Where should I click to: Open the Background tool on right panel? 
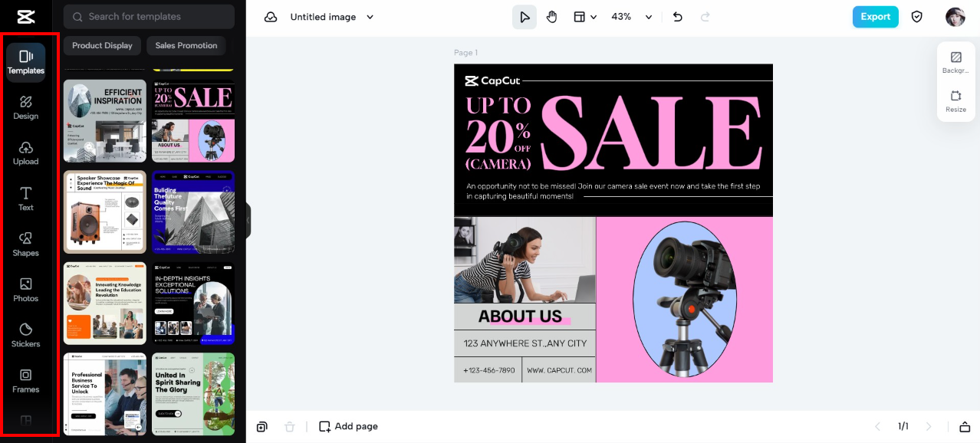955,63
